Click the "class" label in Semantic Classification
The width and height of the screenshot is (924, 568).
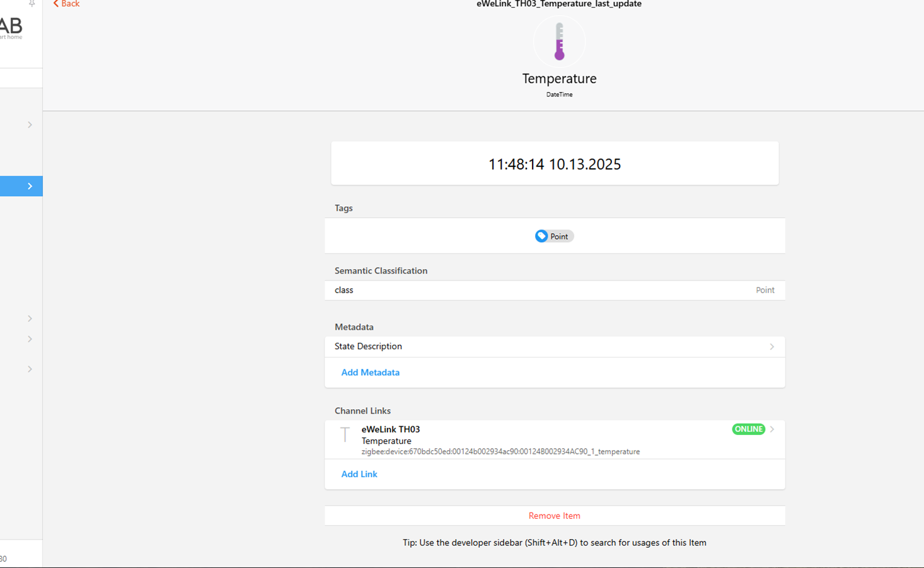coord(344,290)
